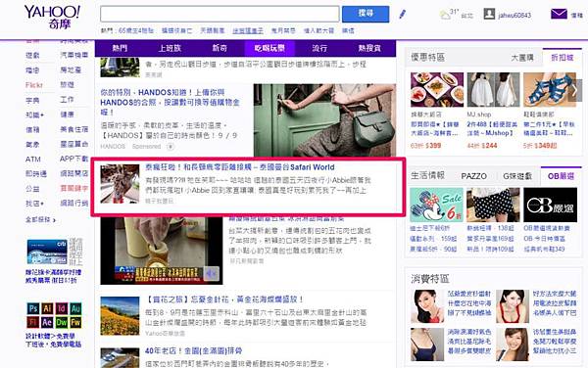
Task: Click the user avatar icon for jahwu60843
Action: pos(489,15)
